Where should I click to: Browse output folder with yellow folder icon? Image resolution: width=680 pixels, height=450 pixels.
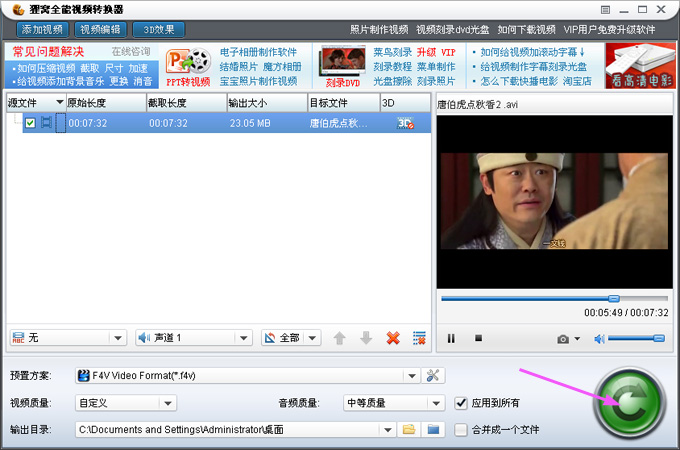(x=408, y=430)
